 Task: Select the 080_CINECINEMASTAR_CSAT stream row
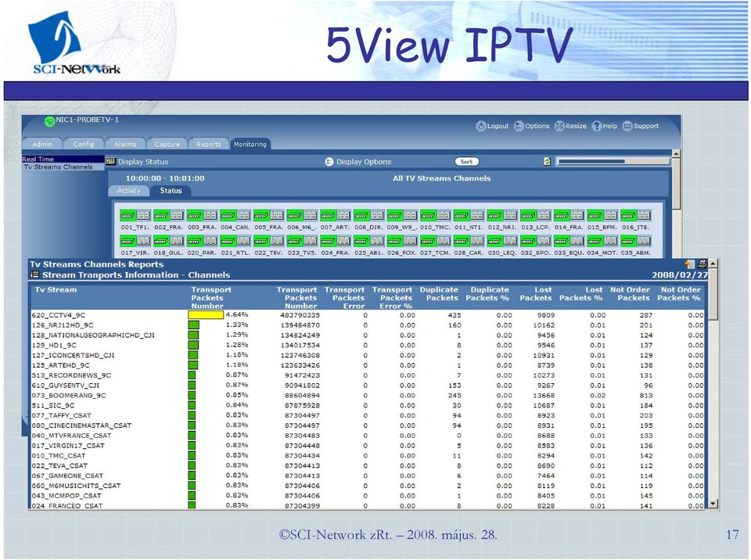[x=368, y=425]
